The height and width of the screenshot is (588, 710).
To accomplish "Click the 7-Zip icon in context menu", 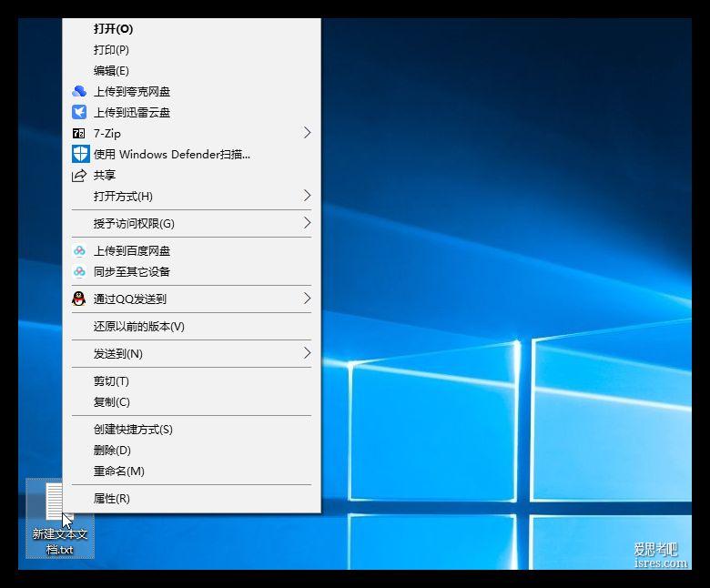I will pyautogui.click(x=79, y=133).
